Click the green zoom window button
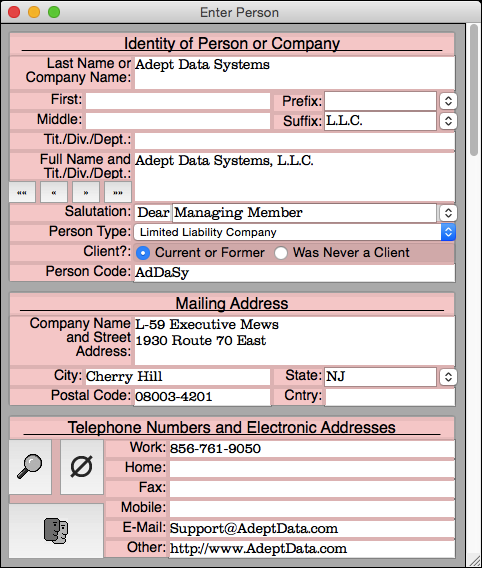 tap(54, 12)
